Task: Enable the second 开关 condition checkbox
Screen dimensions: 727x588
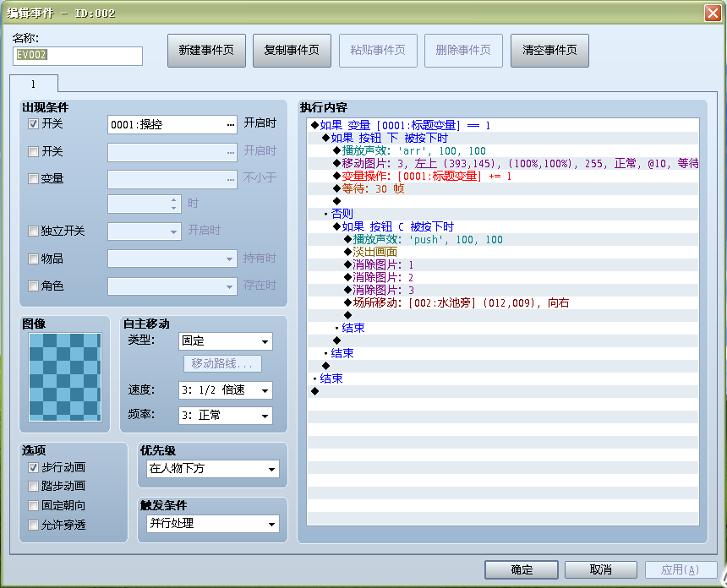Action: click(x=33, y=151)
